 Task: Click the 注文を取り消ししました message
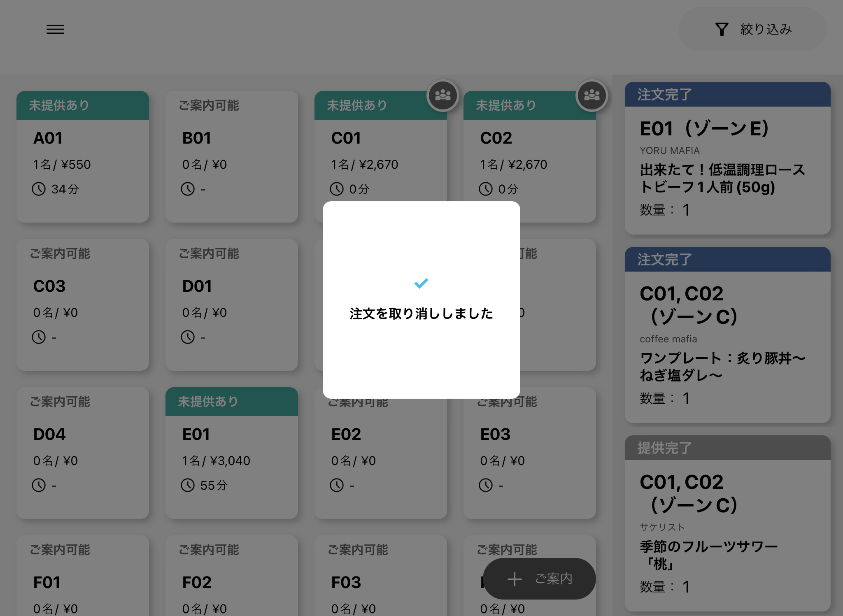[x=421, y=314]
